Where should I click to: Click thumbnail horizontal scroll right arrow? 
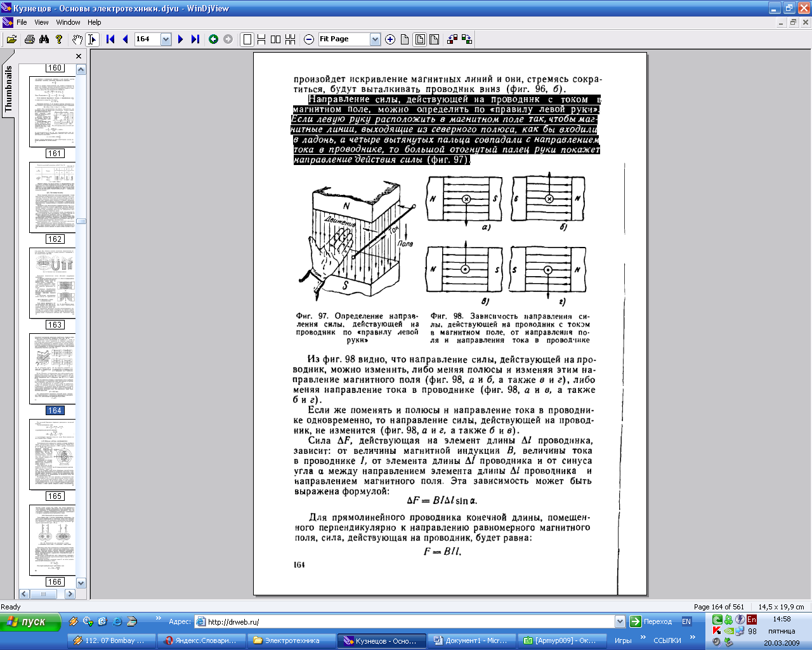[x=70, y=594]
